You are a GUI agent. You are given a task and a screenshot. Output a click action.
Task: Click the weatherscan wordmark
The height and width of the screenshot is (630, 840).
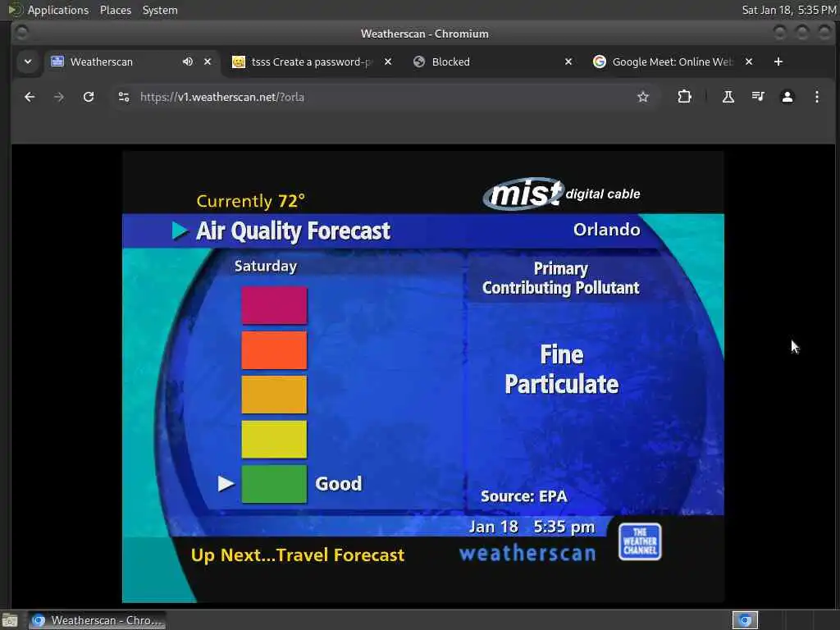(x=527, y=553)
